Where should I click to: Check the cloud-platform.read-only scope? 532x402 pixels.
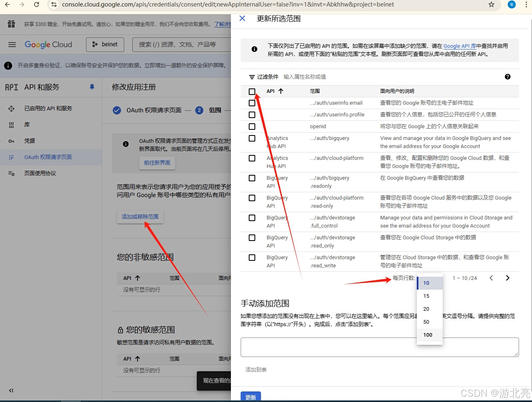[x=252, y=198]
